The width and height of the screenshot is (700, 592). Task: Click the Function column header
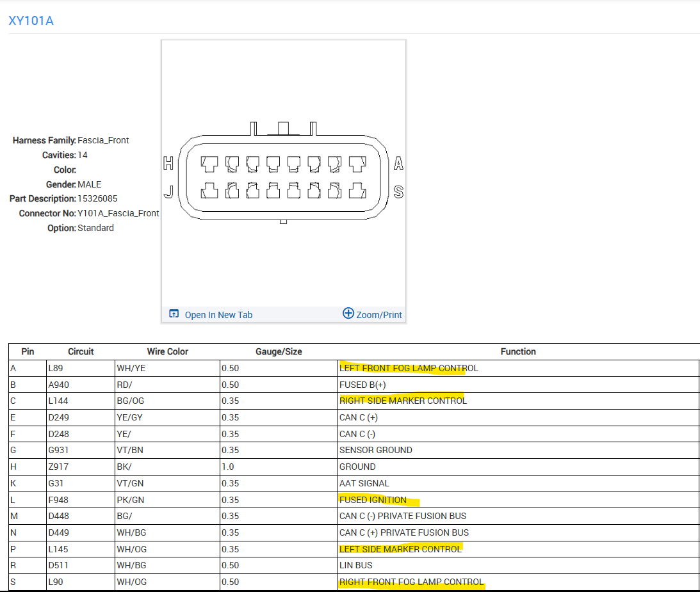(518, 351)
